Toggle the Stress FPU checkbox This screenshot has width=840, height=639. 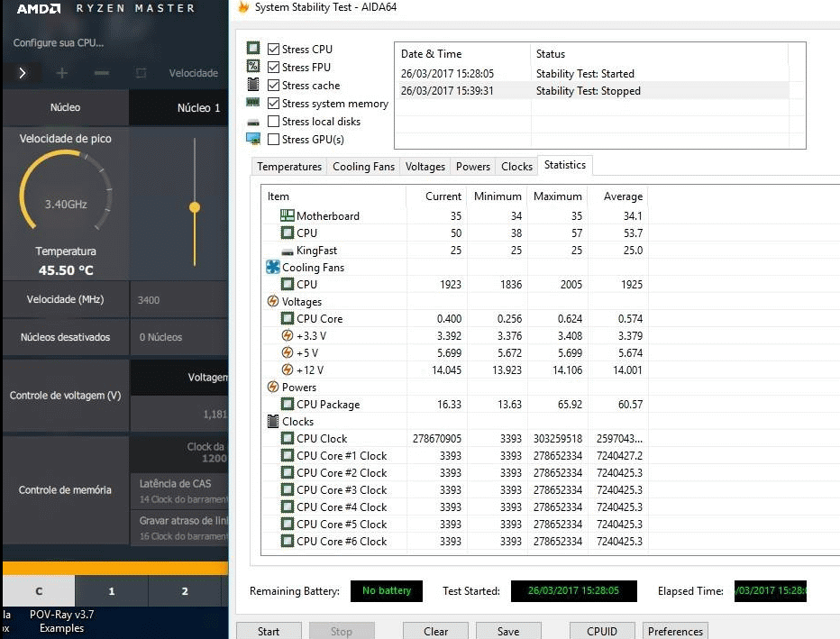coord(273,67)
